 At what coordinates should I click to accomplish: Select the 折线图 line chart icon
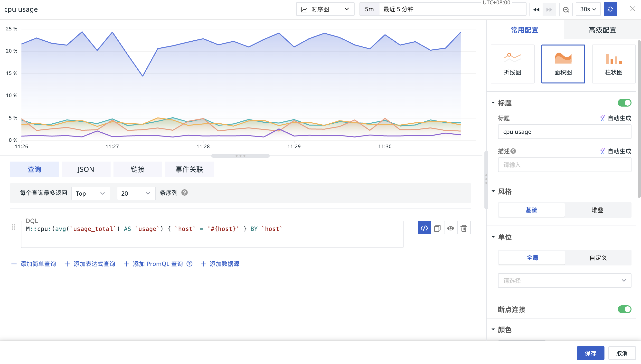tap(512, 64)
